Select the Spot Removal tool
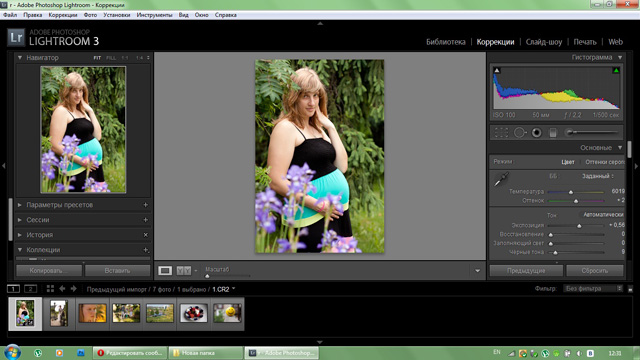Screen dimensions: 640x360 (520, 133)
